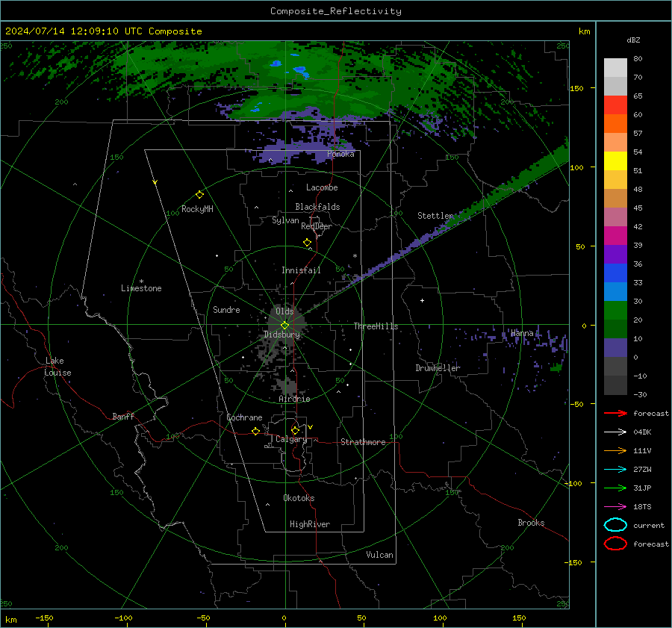This screenshot has width=672, height=628.
Task: Click the Drumheller label
Action: [438, 368]
